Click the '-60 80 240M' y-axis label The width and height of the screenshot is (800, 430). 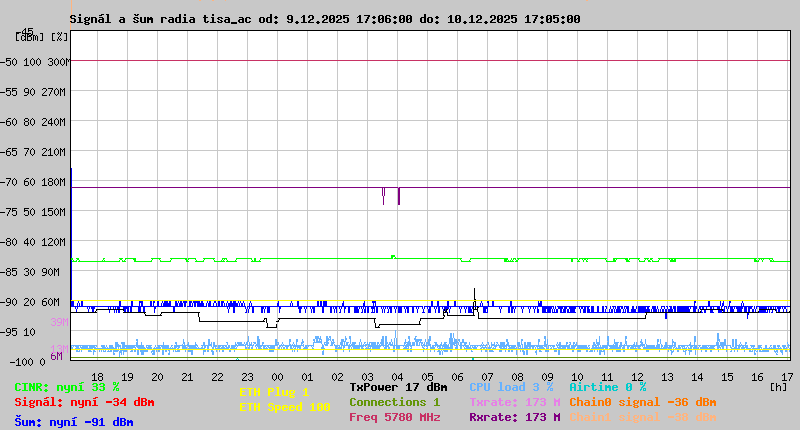pyautogui.click(x=33, y=122)
